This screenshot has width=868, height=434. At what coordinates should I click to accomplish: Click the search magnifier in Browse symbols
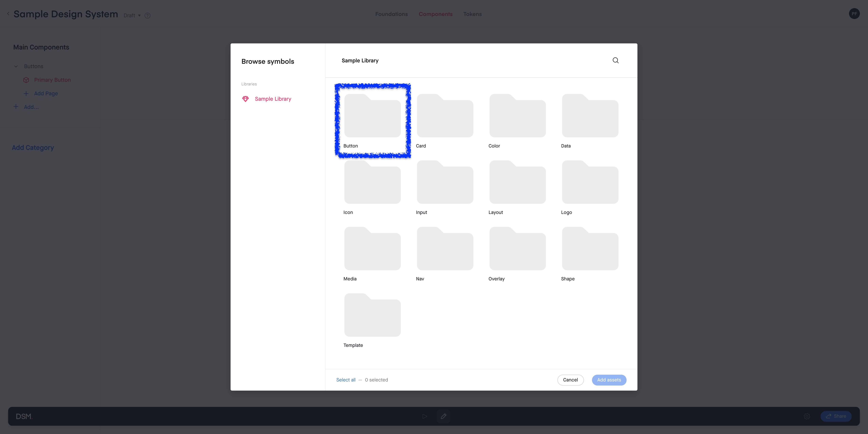[615, 60]
